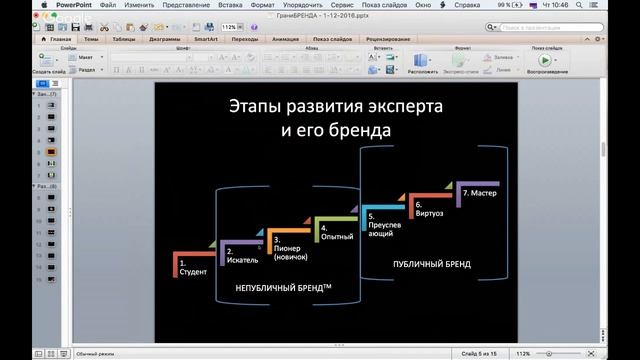Select slide 9 thumbnail
Viewport: 640px width, 360px height.
pos(51,209)
